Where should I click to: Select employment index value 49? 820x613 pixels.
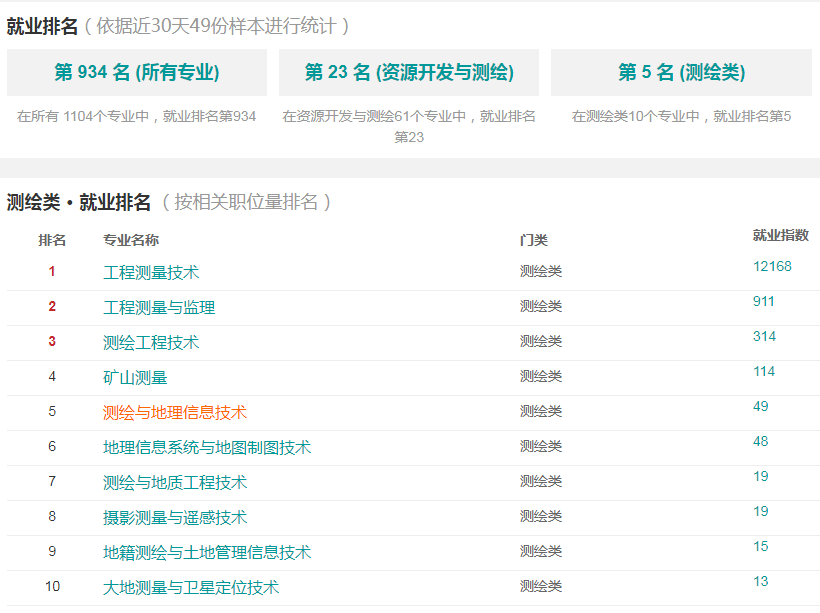pyautogui.click(x=761, y=406)
